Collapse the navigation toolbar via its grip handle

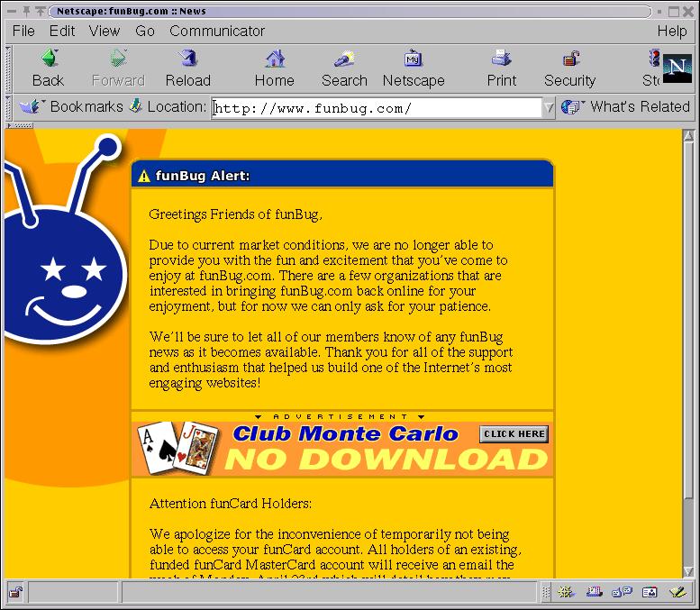point(8,68)
